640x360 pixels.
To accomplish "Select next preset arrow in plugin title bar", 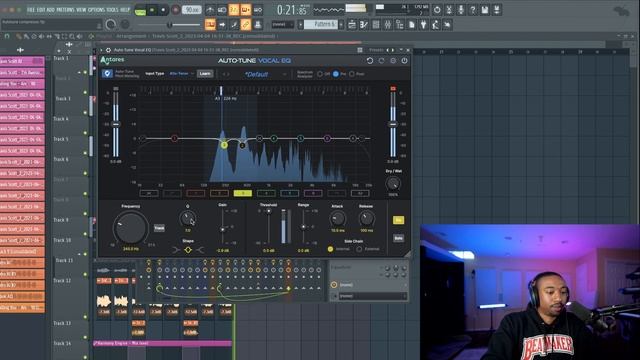I will click(x=393, y=50).
